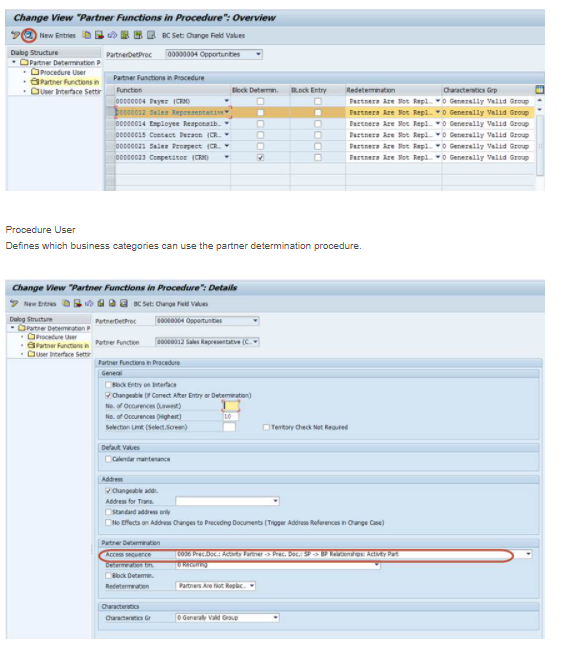The height and width of the screenshot is (650, 583).
Task: Expand the Characteristics Gr dropdown
Action: [x=275, y=618]
